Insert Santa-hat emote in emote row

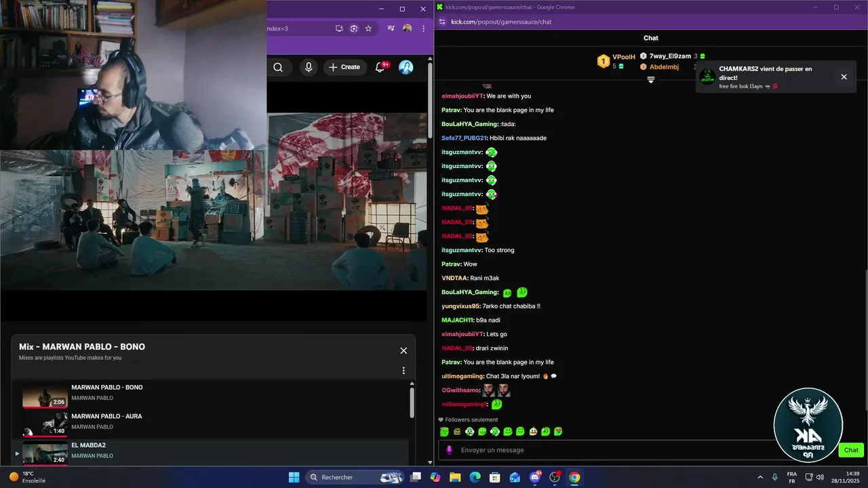click(533, 431)
